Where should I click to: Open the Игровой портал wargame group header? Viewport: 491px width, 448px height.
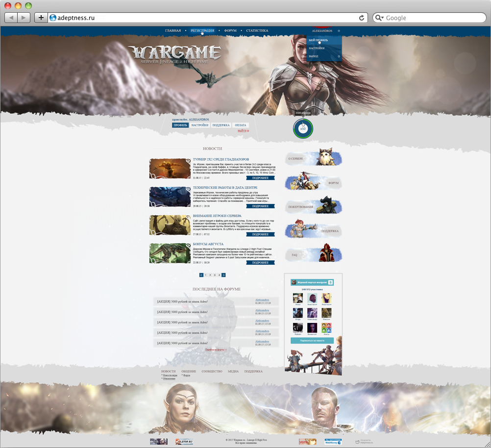click(312, 282)
